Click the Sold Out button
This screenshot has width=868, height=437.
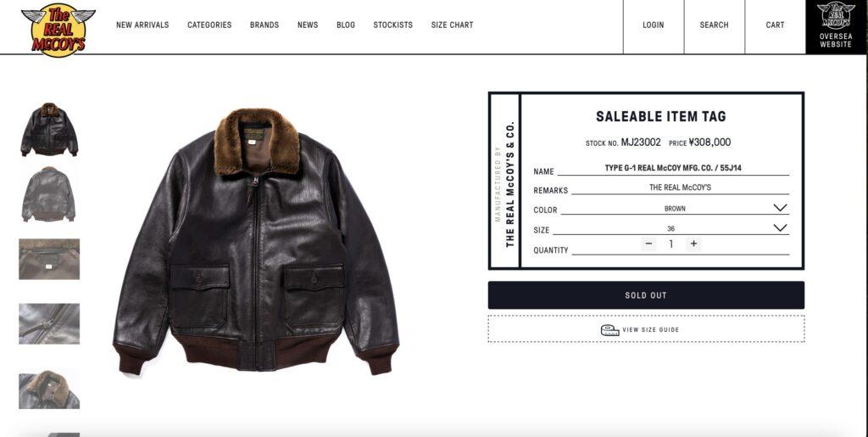click(646, 295)
